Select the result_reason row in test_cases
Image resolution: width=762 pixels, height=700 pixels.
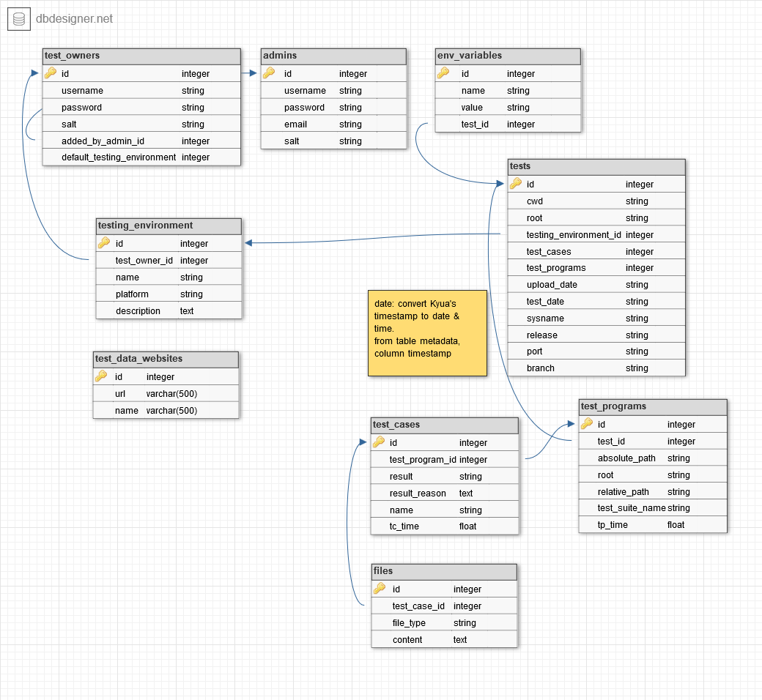point(445,493)
